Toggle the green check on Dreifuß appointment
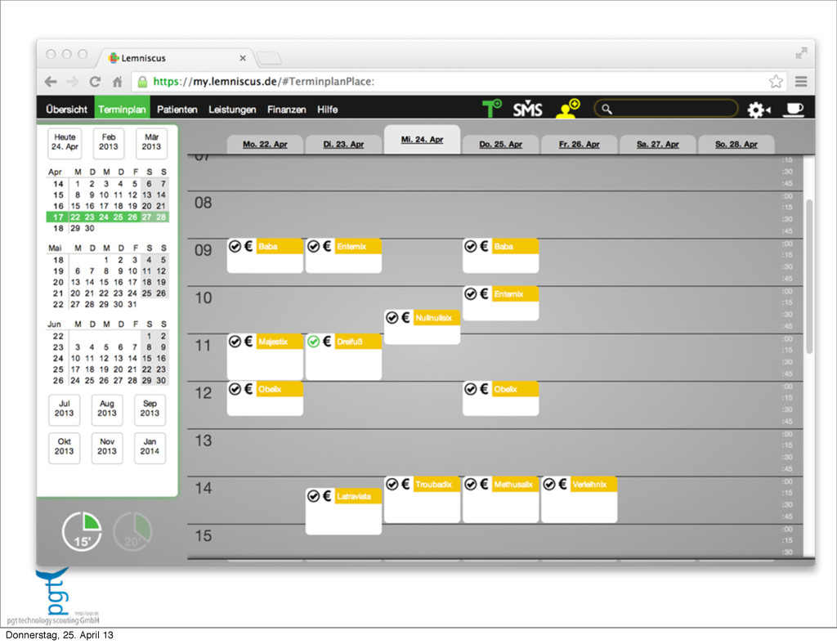 pyautogui.click(x=313, y=342)
